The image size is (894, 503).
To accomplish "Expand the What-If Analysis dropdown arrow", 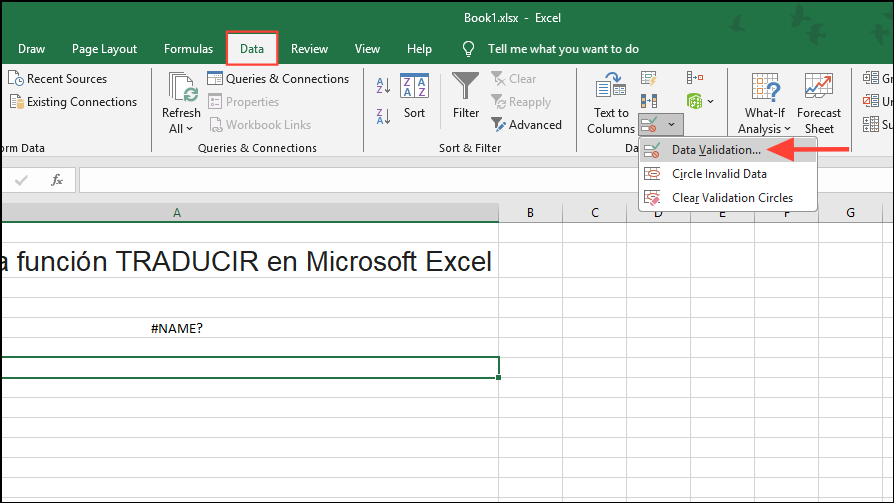I will click(x=787, y=129).
